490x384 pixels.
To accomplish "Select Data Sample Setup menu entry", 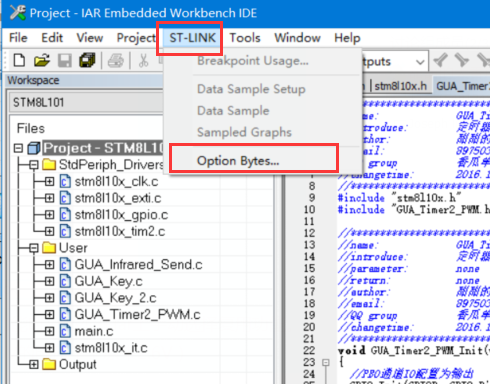I will [x=251, y=89].
